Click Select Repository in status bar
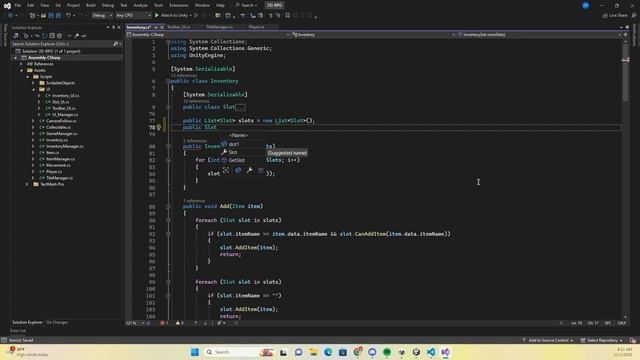640x360 pixels. click(602, 340)
